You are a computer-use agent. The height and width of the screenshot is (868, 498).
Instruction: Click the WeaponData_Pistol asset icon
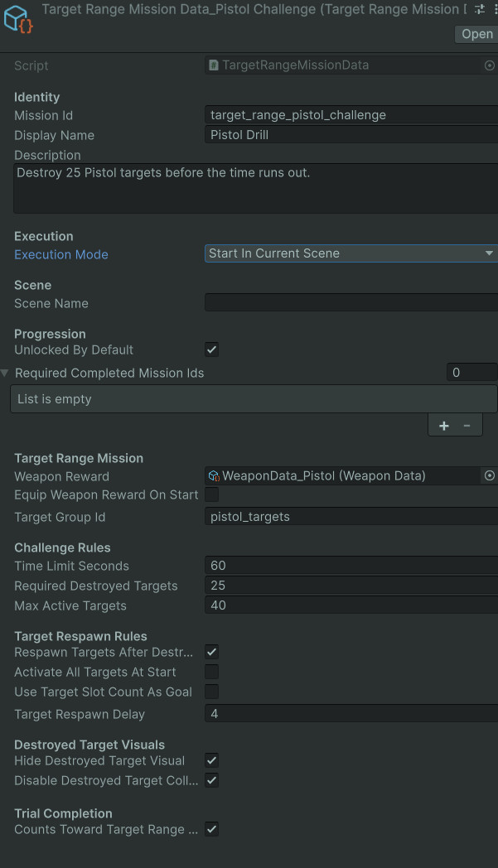[214, 476]
